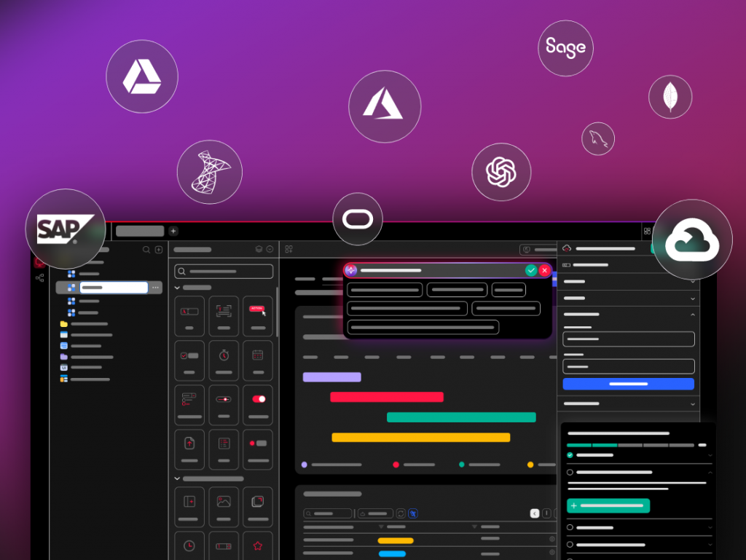Click the Sage logo bubble
The height and width of the screenshot is (560, 746).
point(565,48)
